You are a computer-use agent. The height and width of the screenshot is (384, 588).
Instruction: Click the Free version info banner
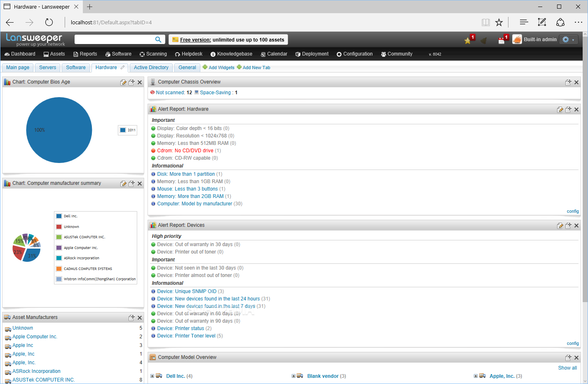point(228,40)
